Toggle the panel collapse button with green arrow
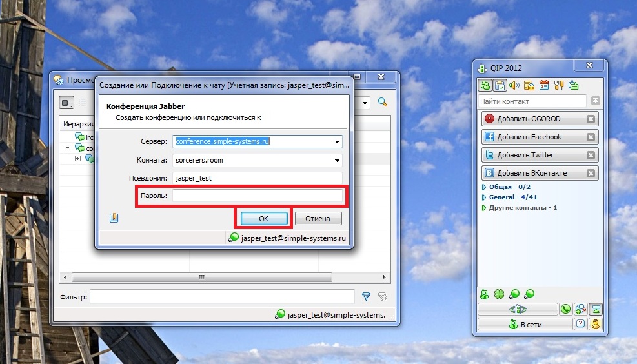This screenshot has width=637, height=364. click(596, 310)
